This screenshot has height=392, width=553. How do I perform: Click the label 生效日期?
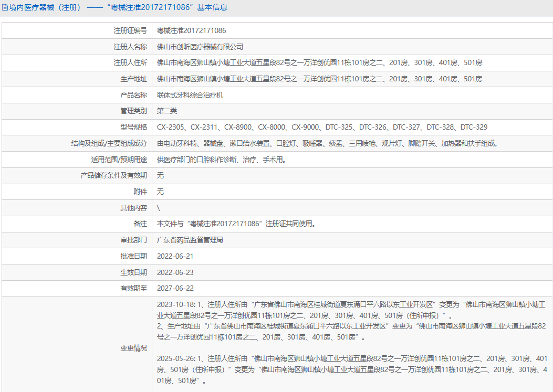coord(134,272)
